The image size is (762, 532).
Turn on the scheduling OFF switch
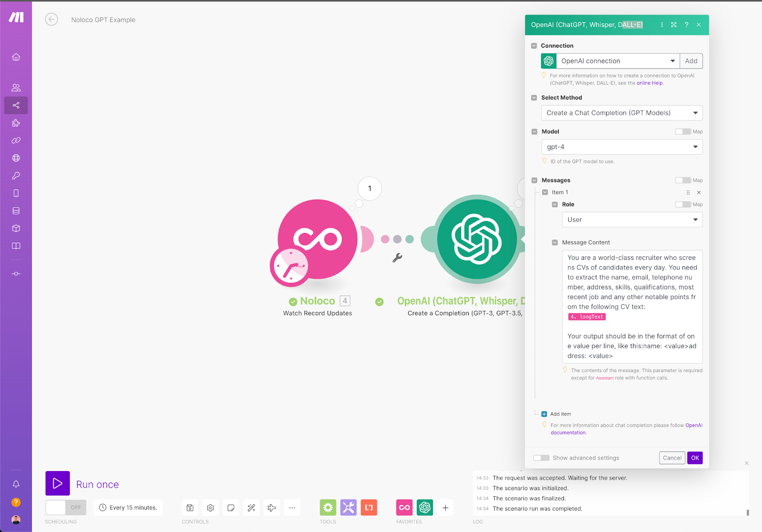[x=65, y=507]
